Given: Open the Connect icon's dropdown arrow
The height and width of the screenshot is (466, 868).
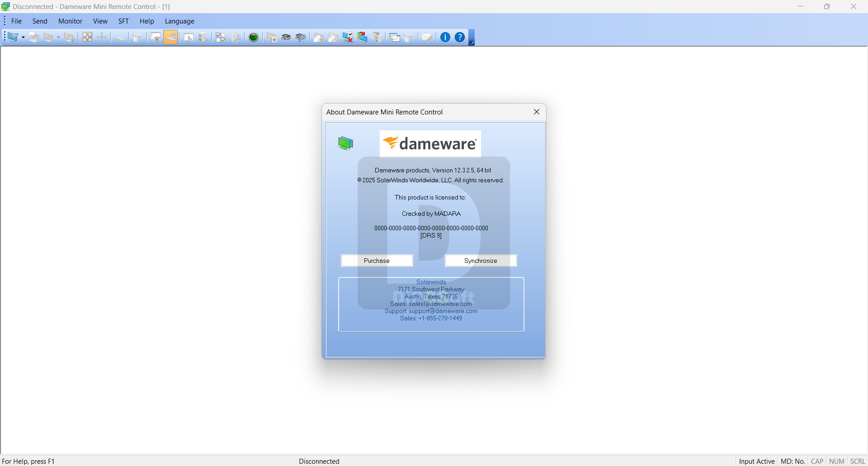Looking at the screenshot, I should (x=23, y=38).
